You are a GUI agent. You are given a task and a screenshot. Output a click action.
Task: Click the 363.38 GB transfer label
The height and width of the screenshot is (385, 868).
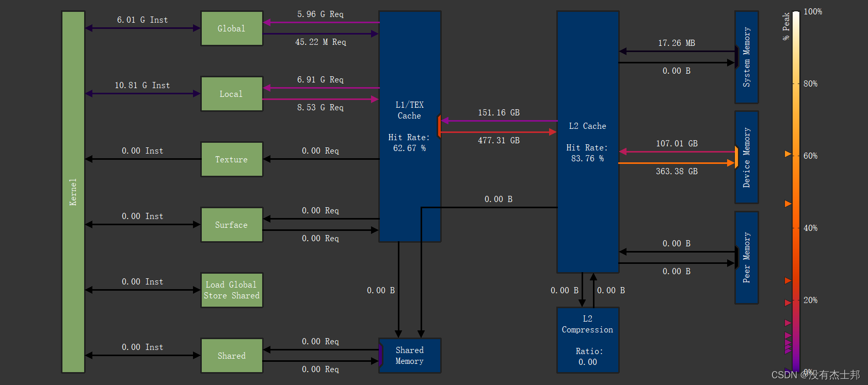click(677, 171)
